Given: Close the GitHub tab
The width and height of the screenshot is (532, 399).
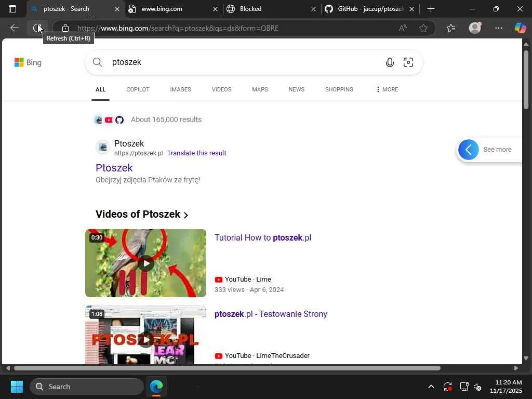Looking at the screenshot, I should pos(411,9).
